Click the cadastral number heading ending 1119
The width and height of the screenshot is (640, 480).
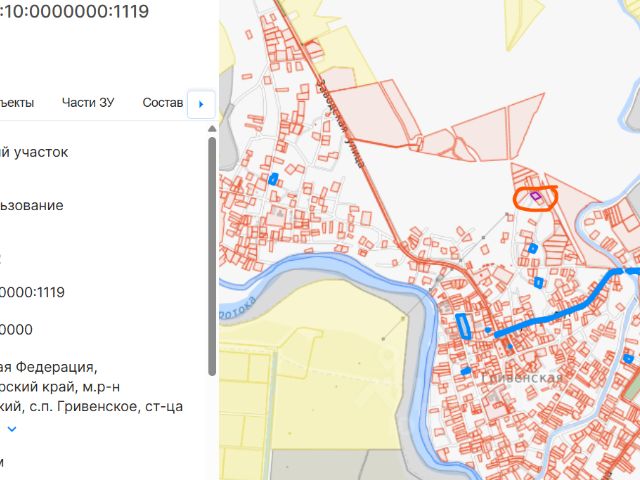(74, 11)
